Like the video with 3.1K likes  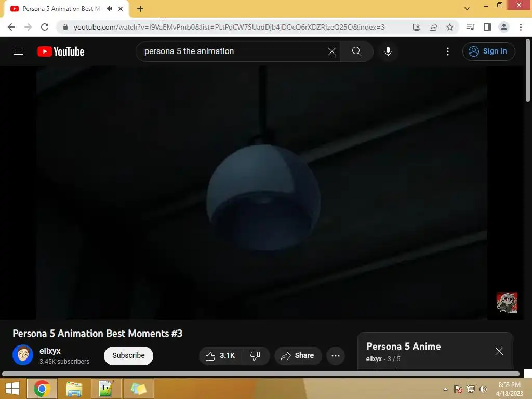coord(220,355)
